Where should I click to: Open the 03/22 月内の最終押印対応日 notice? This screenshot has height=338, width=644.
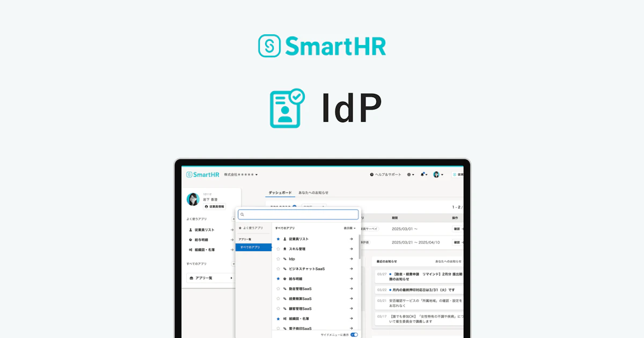[x=419, y=290]
